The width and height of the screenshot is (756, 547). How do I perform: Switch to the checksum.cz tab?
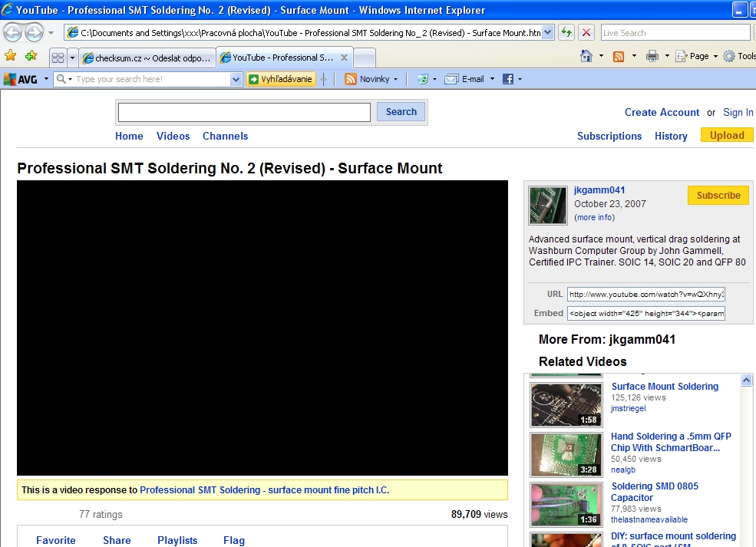(x=147, y=58)
